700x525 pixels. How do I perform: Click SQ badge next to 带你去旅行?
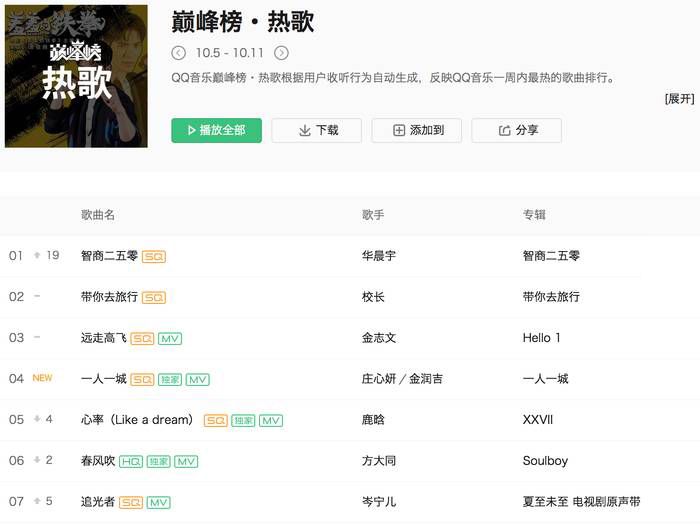tap(154, 298)
